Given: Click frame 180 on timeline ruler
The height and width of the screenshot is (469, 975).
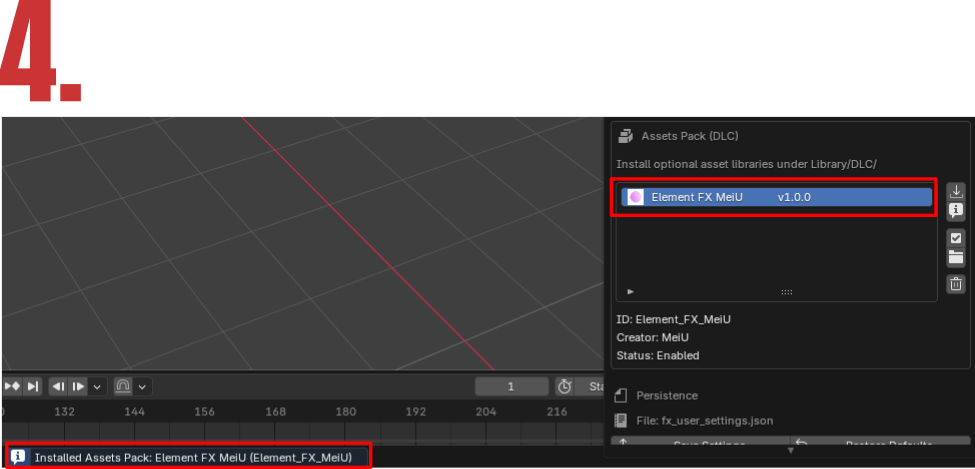Looking at the screenshot, I should (346, 411).
